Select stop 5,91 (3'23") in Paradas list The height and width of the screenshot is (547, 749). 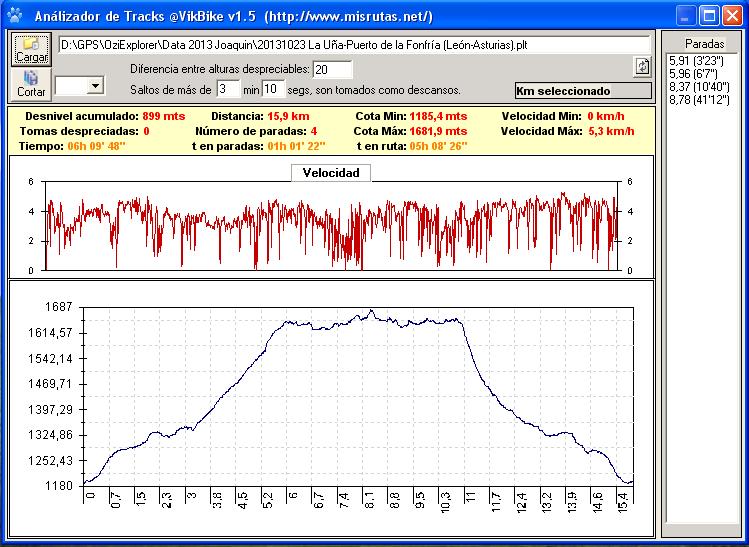[696, 61]
